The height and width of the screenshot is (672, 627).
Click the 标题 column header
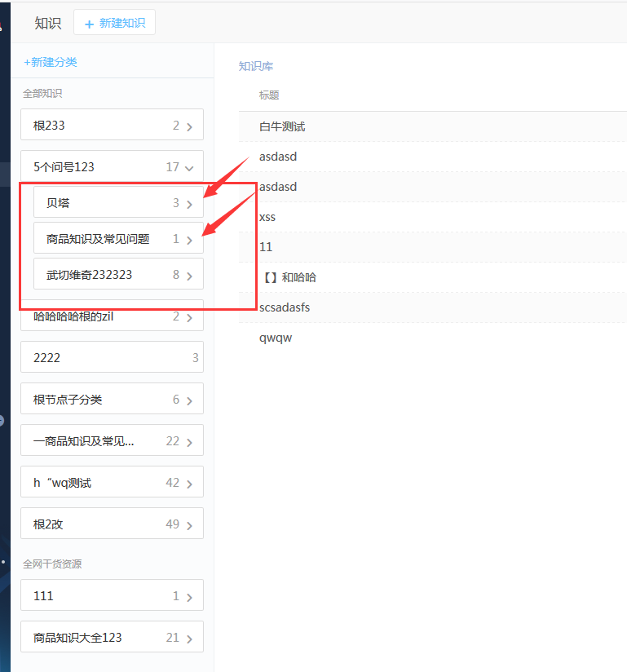(269, 95)
